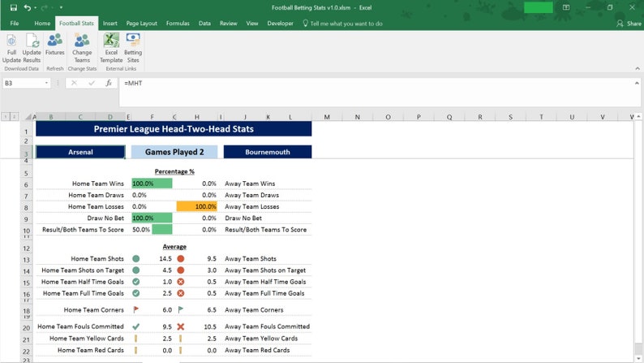Viewport: 644px width, 363px height.
Task: Click green data bar for Home Team Wins
Action: tap(152, 184)
